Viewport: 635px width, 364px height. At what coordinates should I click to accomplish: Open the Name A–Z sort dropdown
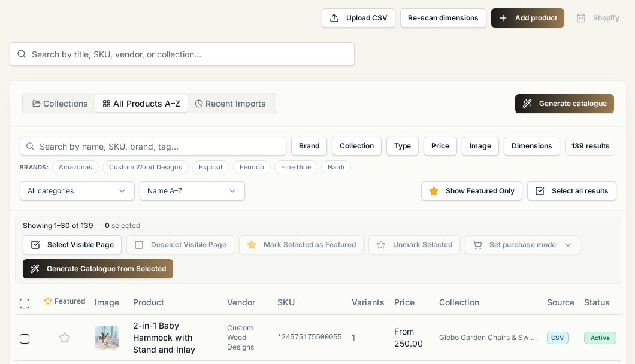tap(192, 191)
